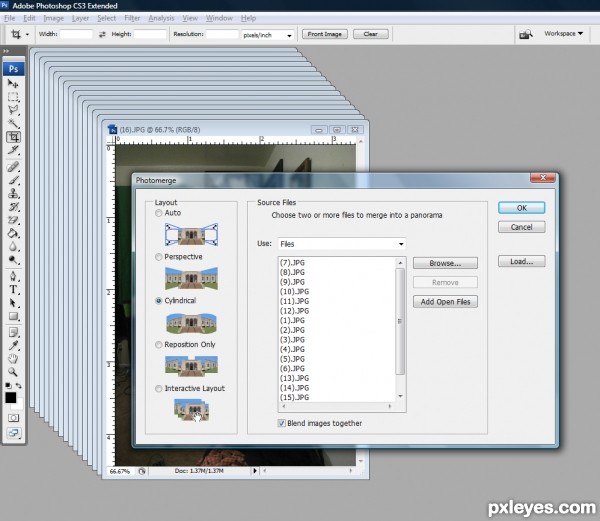Open the Use files dropdown
Image resolution: width=600 pixels, height=521 pixels.
[342, 244]
